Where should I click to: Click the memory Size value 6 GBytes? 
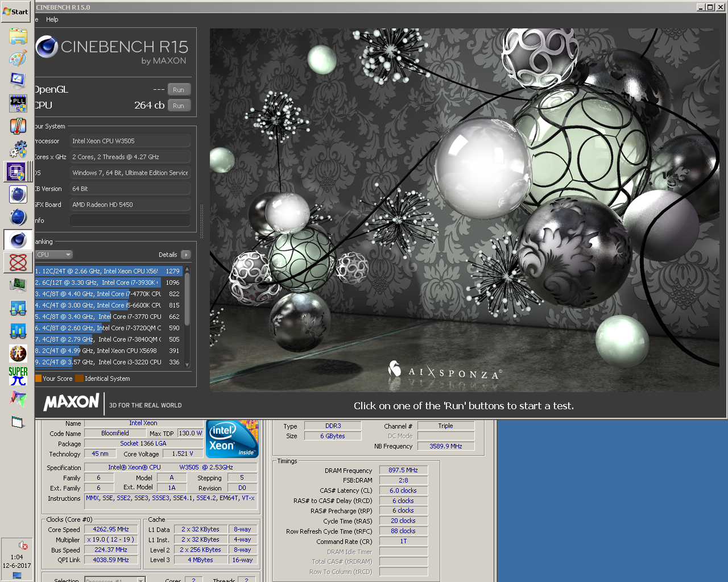pyautogui.click(x=333, y=436)
